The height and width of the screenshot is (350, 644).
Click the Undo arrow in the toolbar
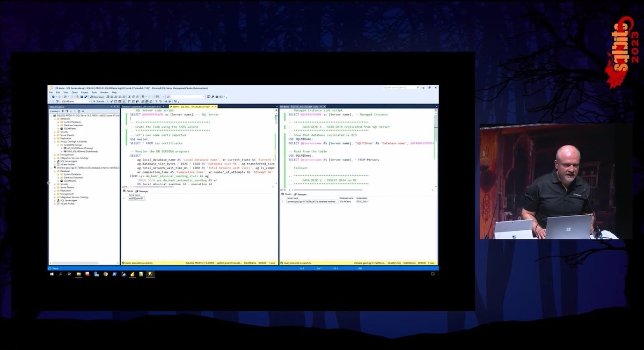point(143,97)
